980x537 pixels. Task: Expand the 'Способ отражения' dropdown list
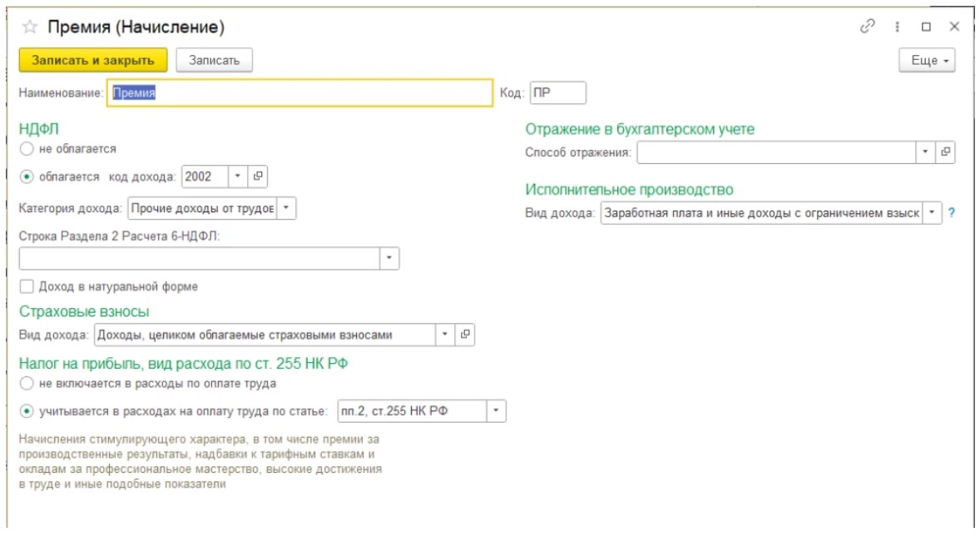coord(926,152)
